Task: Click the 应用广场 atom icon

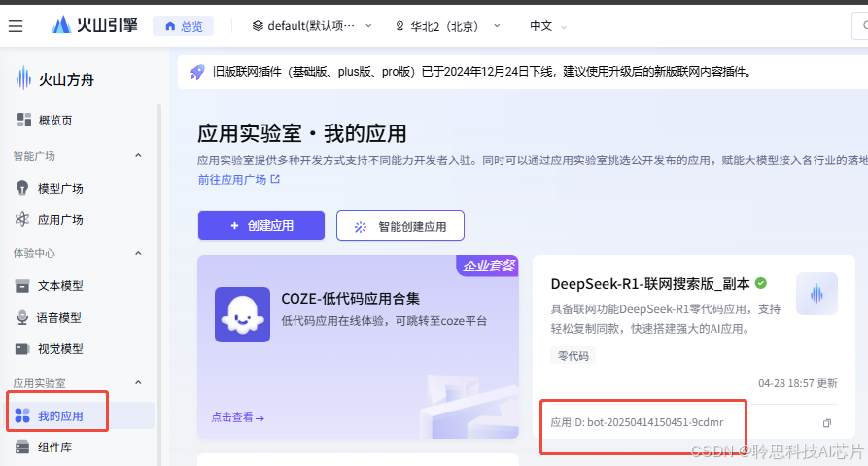Action: click(x=22, y=220)
